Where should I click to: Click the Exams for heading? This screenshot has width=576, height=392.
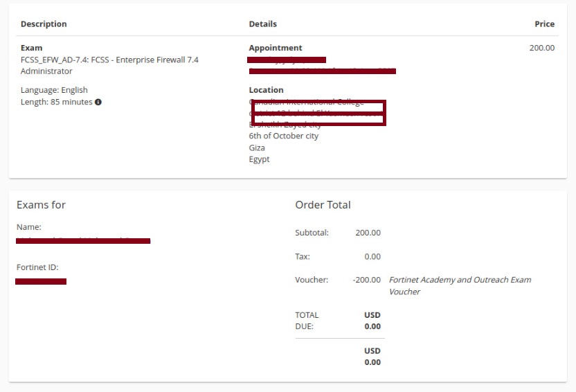[x=41, y=205]
